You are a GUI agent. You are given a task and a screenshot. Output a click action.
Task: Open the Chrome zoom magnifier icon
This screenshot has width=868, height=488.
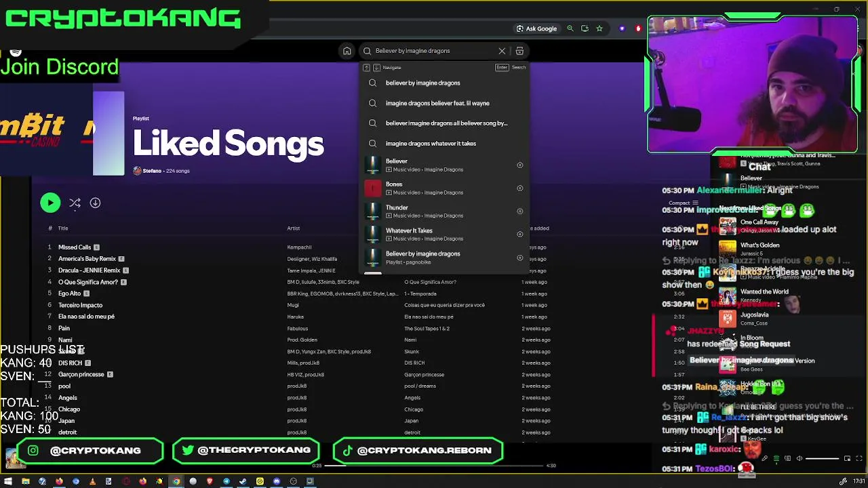coord(570,28)
